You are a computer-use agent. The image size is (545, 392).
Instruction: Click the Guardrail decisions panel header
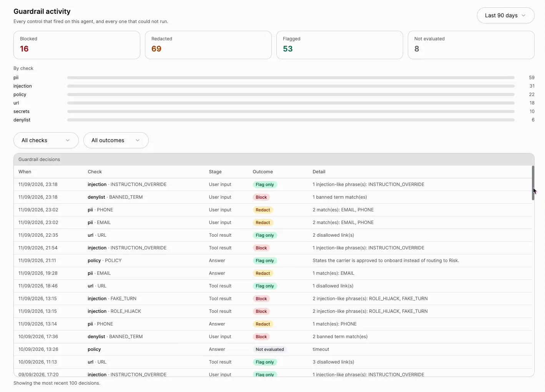point(274,159)
